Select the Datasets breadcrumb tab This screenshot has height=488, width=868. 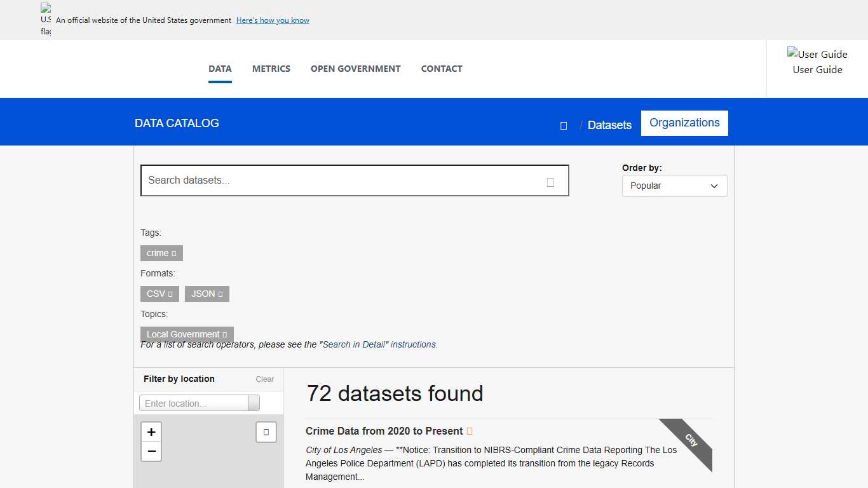coord(609,125)
